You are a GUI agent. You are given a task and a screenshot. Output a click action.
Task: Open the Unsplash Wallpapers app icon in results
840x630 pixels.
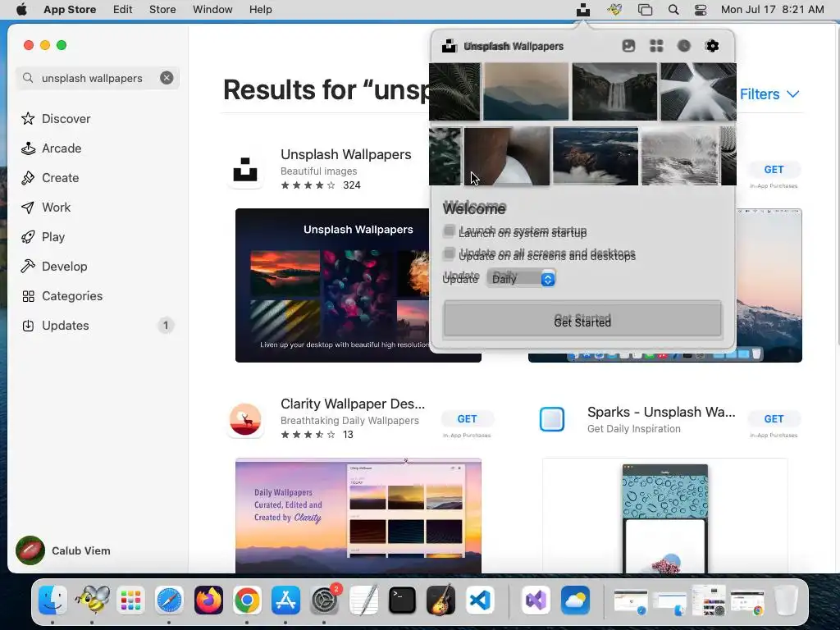coord(245,169)
